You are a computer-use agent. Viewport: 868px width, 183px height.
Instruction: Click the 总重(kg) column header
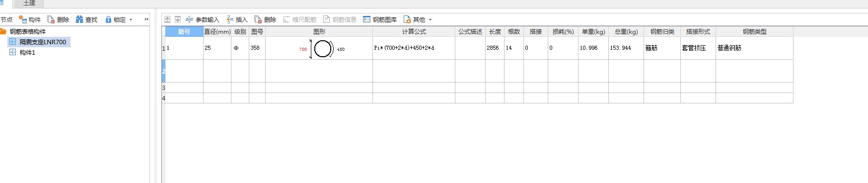pos(626,31)
